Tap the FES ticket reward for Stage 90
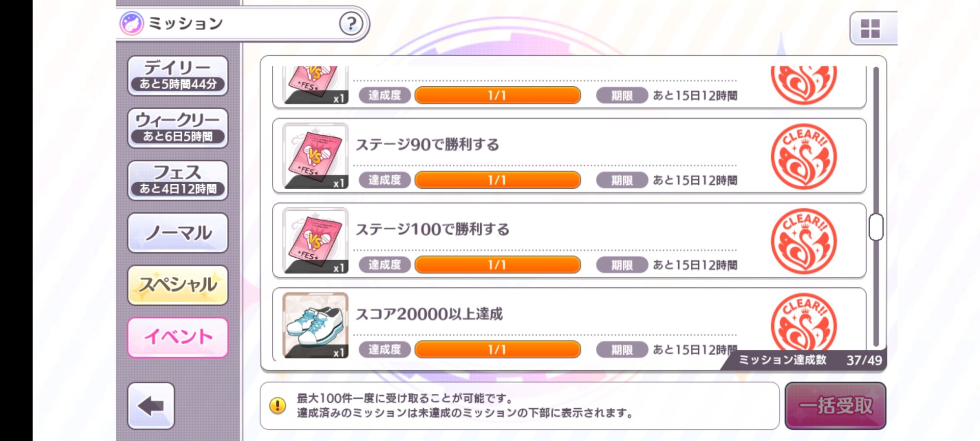The height and width of the screenshot is (441, 980). [316, 156]
